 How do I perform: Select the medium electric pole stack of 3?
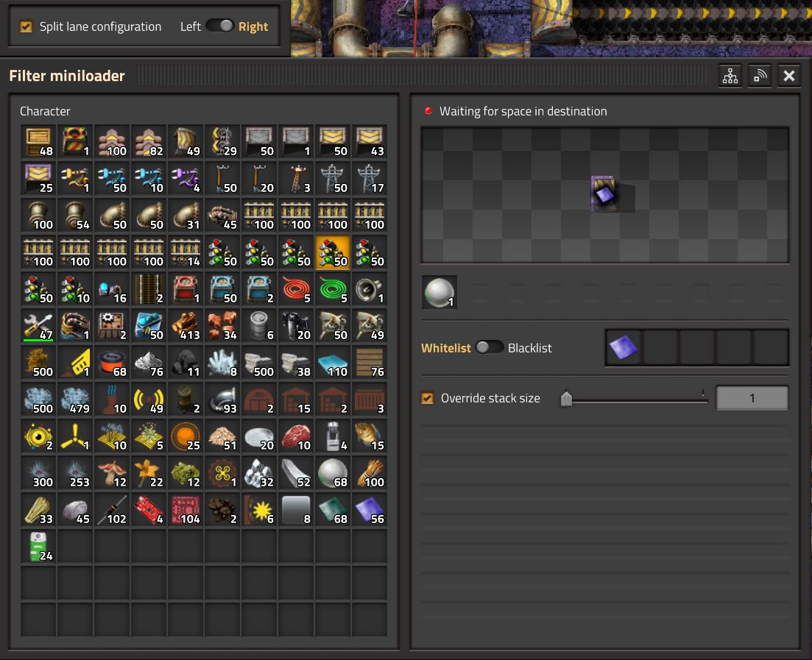click(296, 179)
